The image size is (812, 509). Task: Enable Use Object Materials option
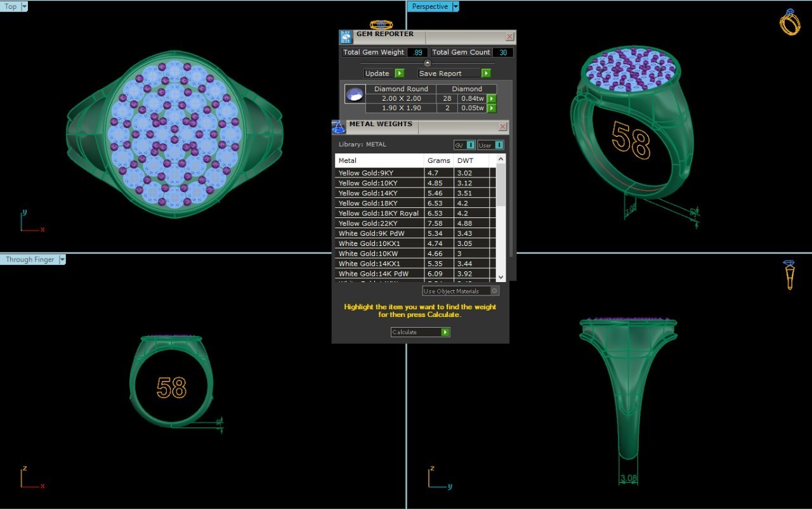point(494,291)
